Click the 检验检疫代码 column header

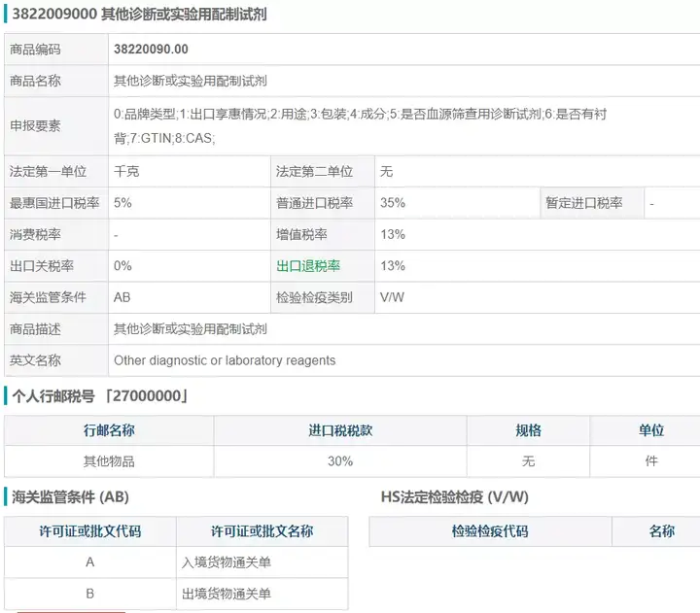click(490, 531)
